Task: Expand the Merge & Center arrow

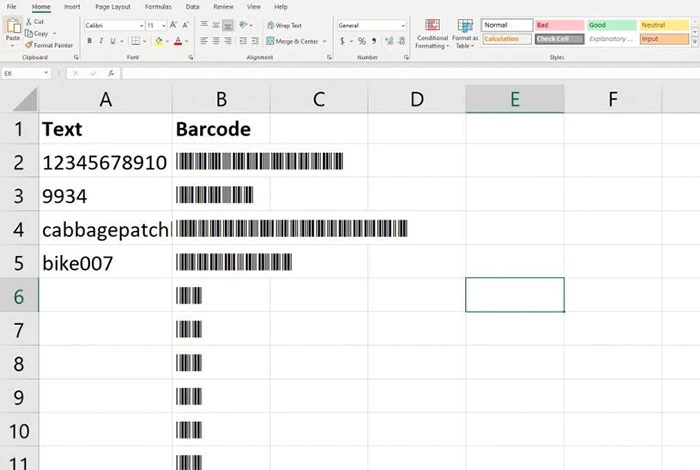Action: point(325,41)
